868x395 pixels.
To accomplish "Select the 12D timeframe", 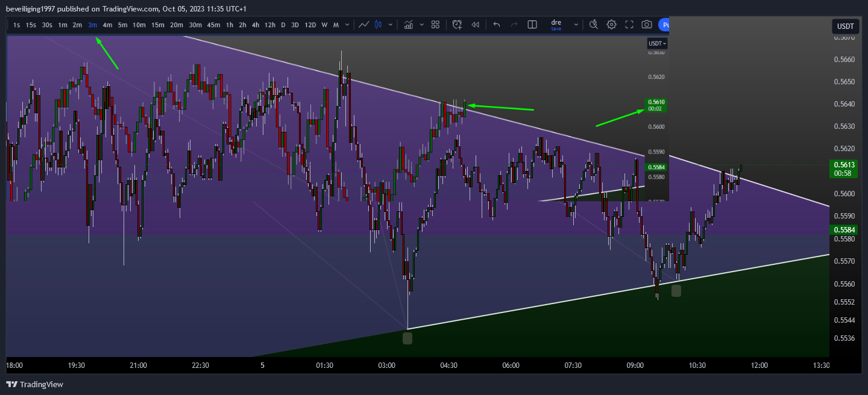I will pyautogui.click(x=310, y=25).
